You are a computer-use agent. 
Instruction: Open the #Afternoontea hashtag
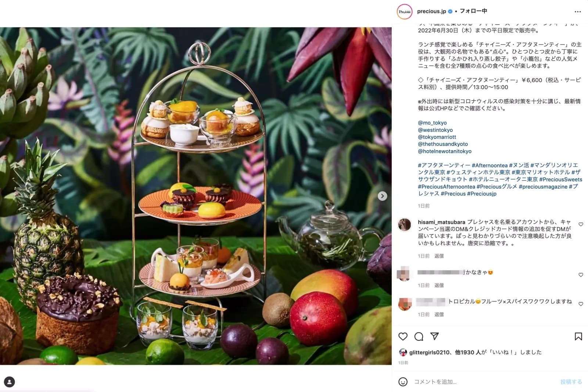click(x=490, y=165)
